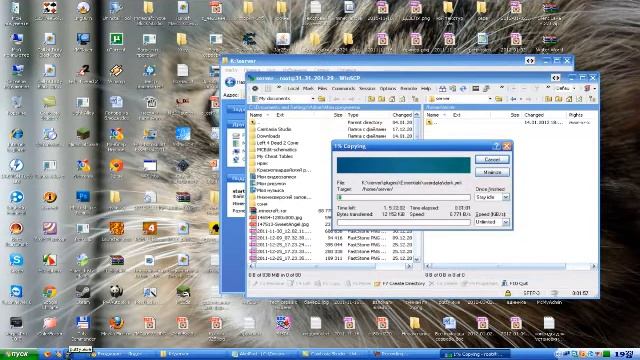Click Firefox quick launch icon in taskbar

[x=47, y=354]
